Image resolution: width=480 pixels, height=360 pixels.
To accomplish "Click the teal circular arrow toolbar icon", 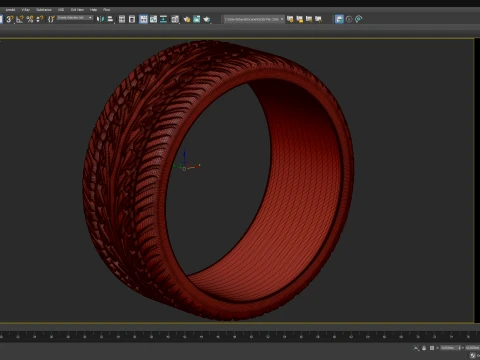I will pyautogui.click(x=358, y=19).
